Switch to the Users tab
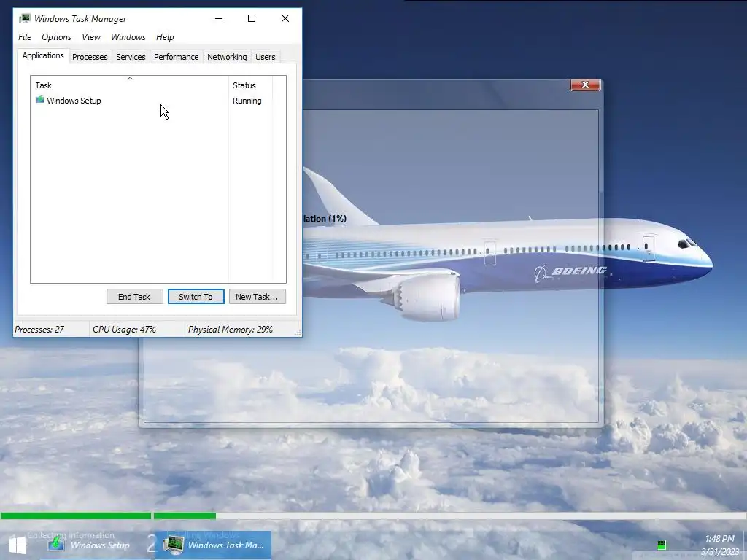Screen dimensions: 747x560 [266, 57]
